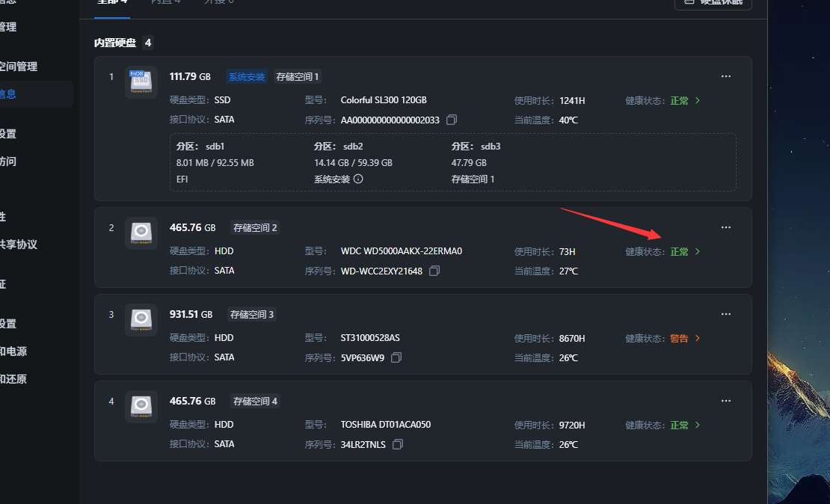
Task: Copy the Seagate serial number 5VP636W9
Action: coord(396,357)
